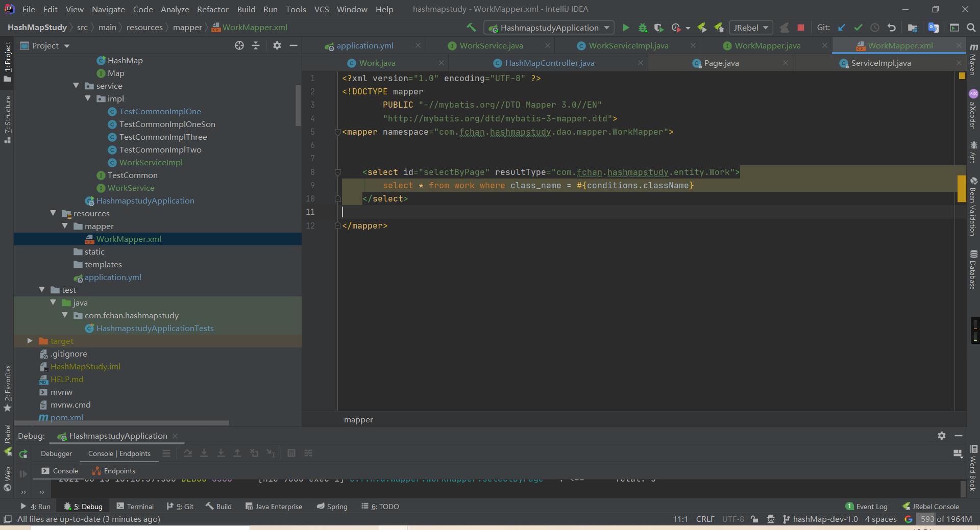Toggle Maven tool window
Image resolution: width=980 pixels, height=530 pixels.
(973, 60)
